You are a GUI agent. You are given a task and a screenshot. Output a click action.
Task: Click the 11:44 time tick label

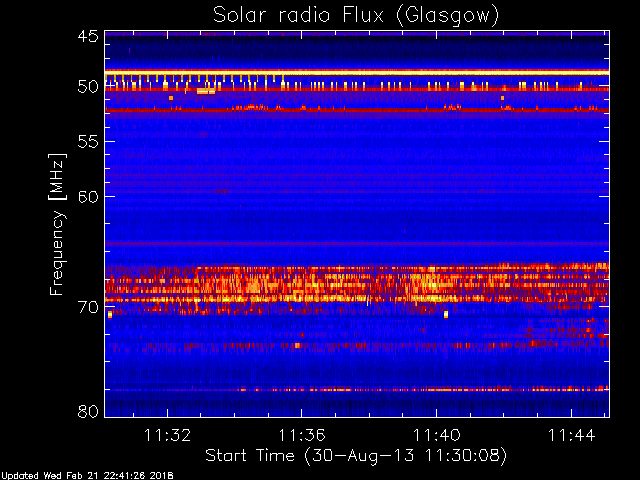click(571, 435)
